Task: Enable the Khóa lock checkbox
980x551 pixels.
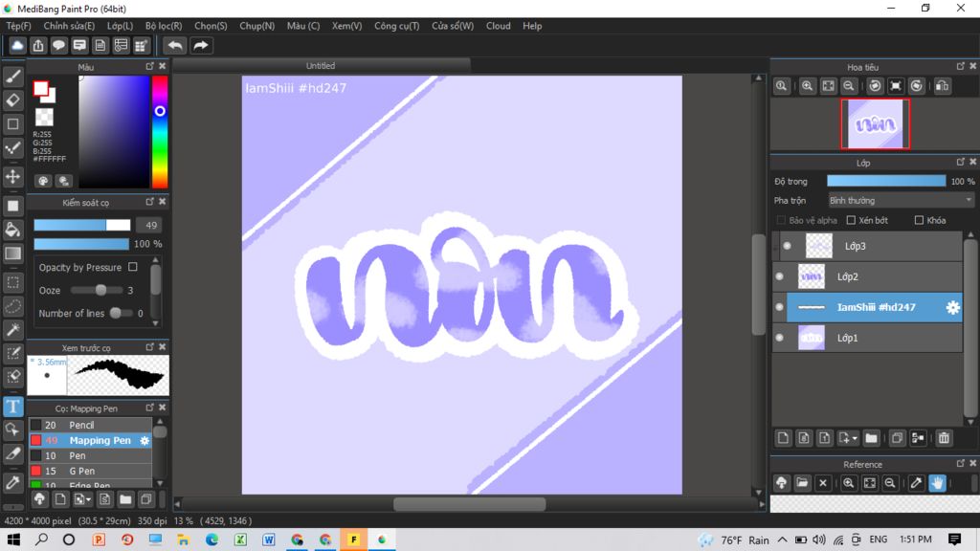Action: tap(919, 220)
